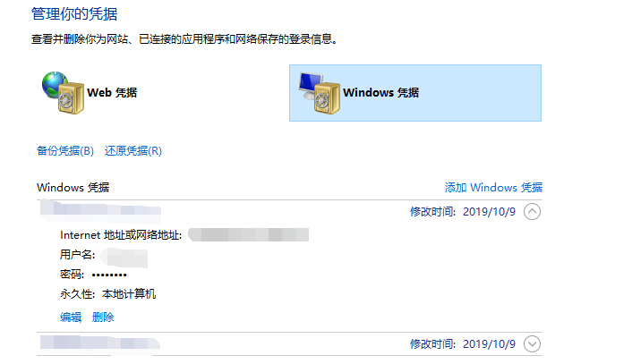This screenshot has width=632, height=364.
Task: Open 备份凭据(B) backup link
Action: [x=64, y=151]
